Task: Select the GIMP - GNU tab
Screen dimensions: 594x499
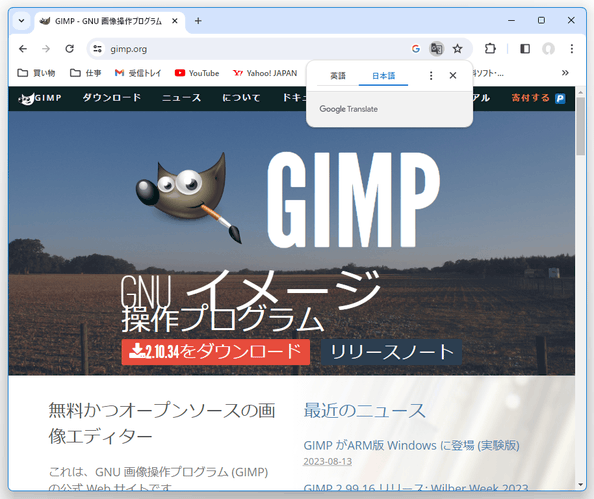Action: coord(108,21)
